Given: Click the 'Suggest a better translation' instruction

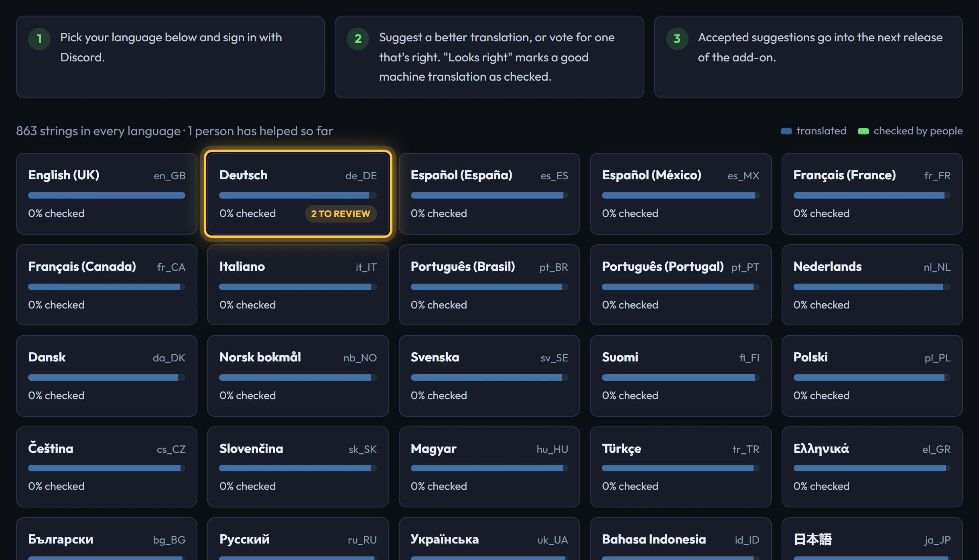Looking at the screenshot, I should 497,57.
